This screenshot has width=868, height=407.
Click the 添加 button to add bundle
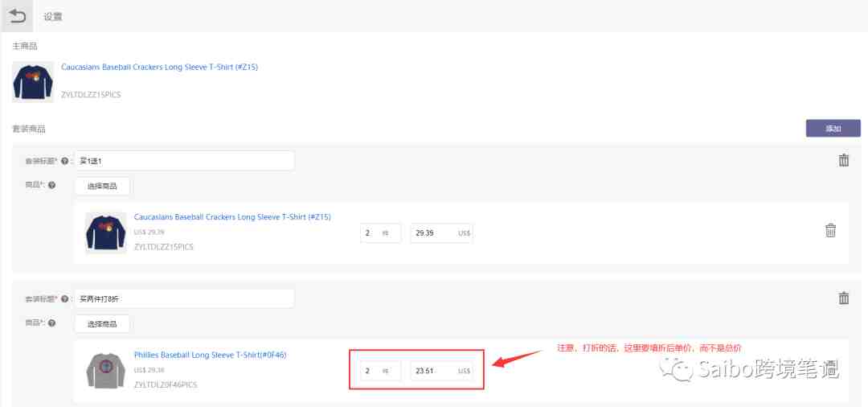click(x=833, y=129)
